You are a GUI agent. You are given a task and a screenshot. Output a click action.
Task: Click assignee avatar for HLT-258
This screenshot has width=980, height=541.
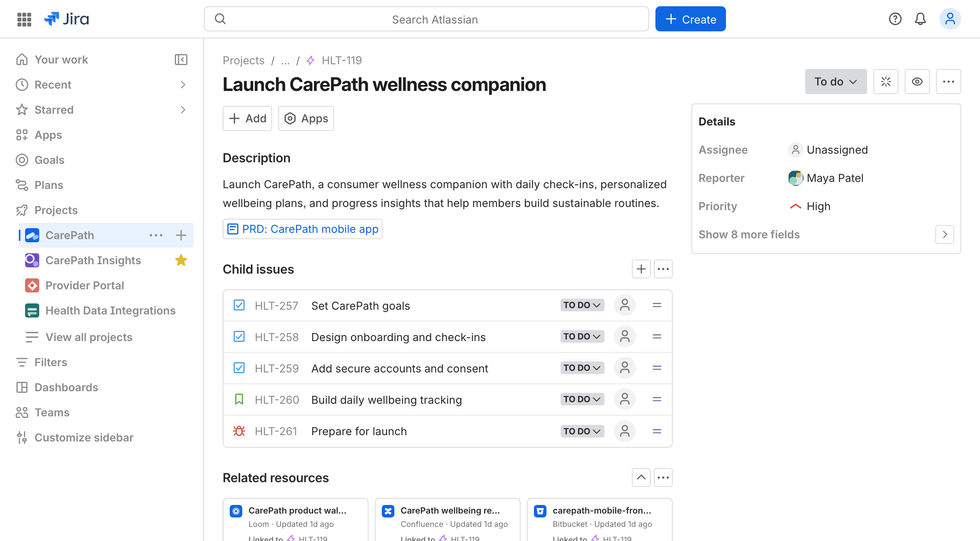[x=624, y=336]
